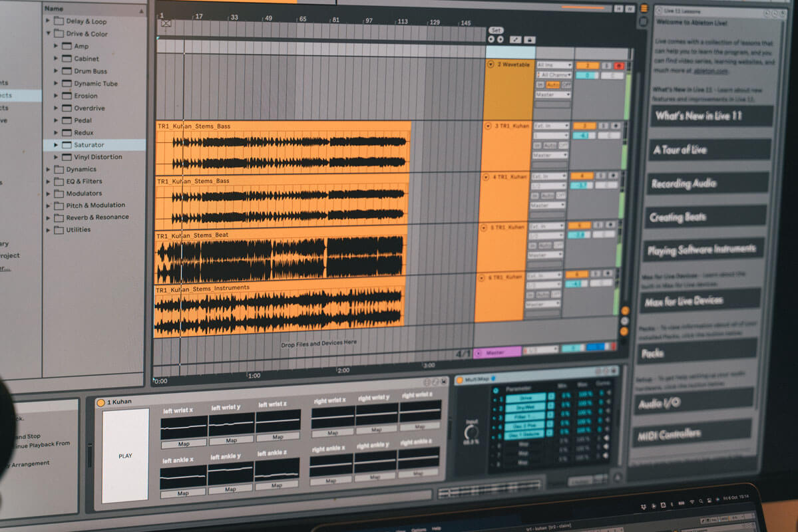This screenshot has width=798, height=532.
Task: Expand the Dynamics folder
Action: click(49, 169)
